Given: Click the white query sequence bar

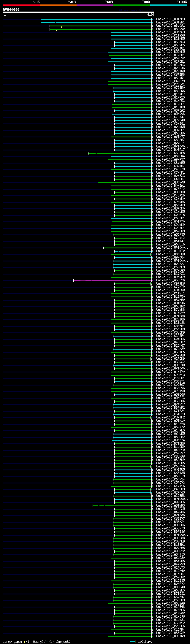Looking at the screenshot, I should pyautogui.click(x=78, y=12).
